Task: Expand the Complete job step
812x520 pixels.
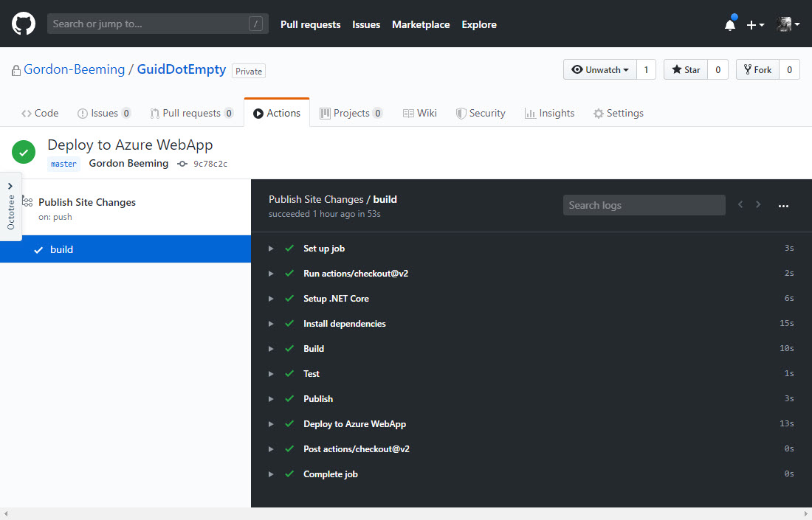Action: click(x=271, y=474)
